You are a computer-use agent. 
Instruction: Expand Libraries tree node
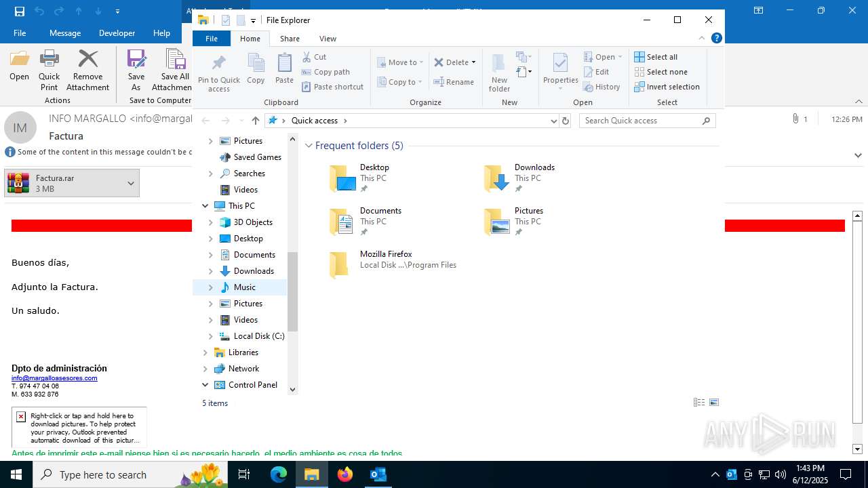(x=205, y=352)
